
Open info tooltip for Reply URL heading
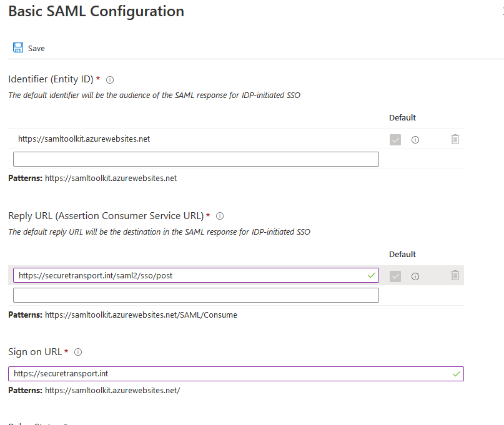tap(220, 217)
